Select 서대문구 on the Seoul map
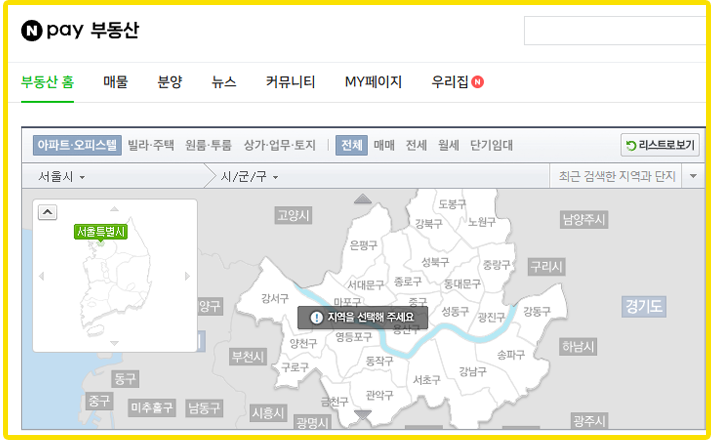 (366, 285)
